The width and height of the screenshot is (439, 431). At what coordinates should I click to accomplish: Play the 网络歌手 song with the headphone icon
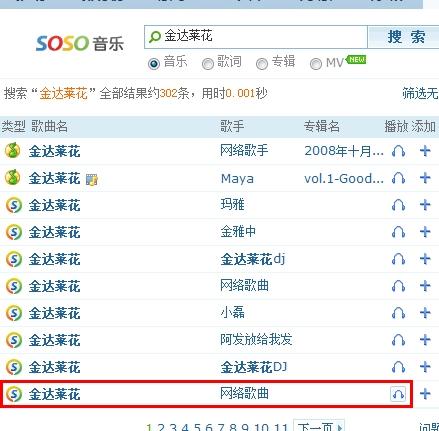tap(398, 151)
